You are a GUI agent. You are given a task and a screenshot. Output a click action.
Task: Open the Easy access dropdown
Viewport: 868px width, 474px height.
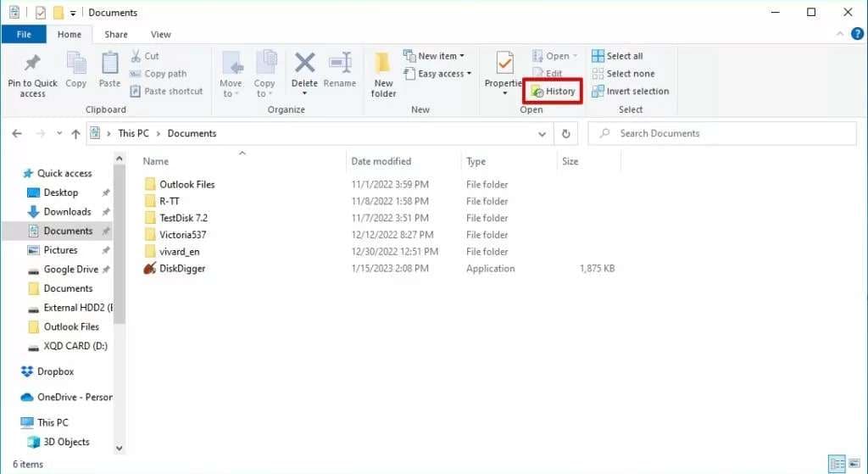coord(437,74)
